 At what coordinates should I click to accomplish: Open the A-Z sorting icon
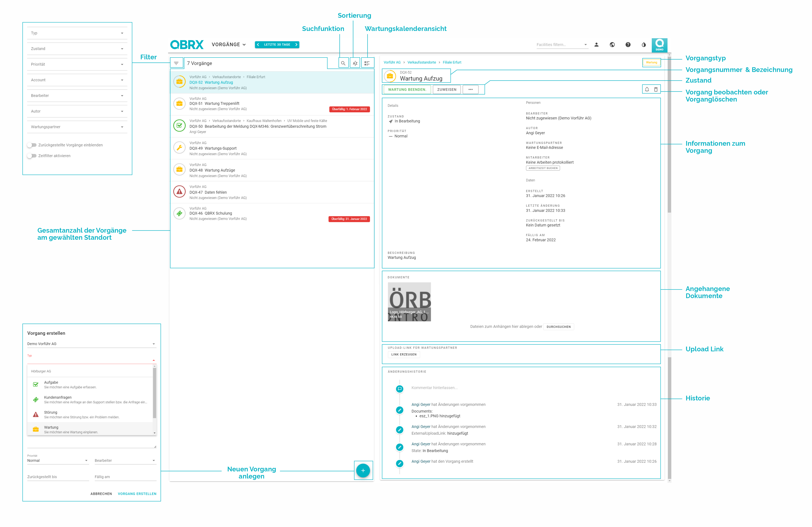click(x=355, y=63)
